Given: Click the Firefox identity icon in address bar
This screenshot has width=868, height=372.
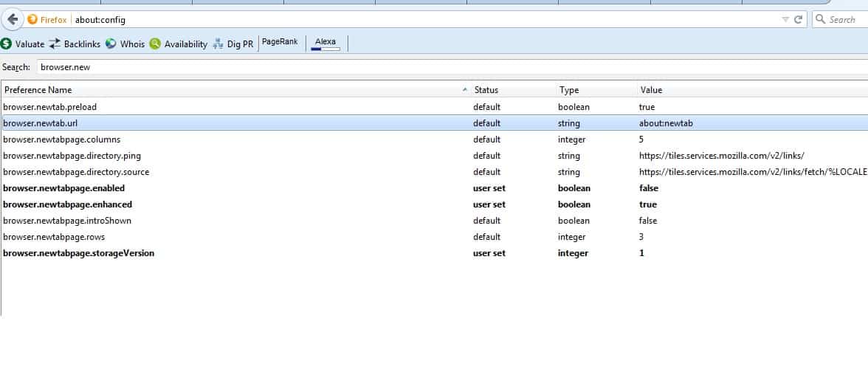Looking at the screenshot, I should [x=32, y=19].
